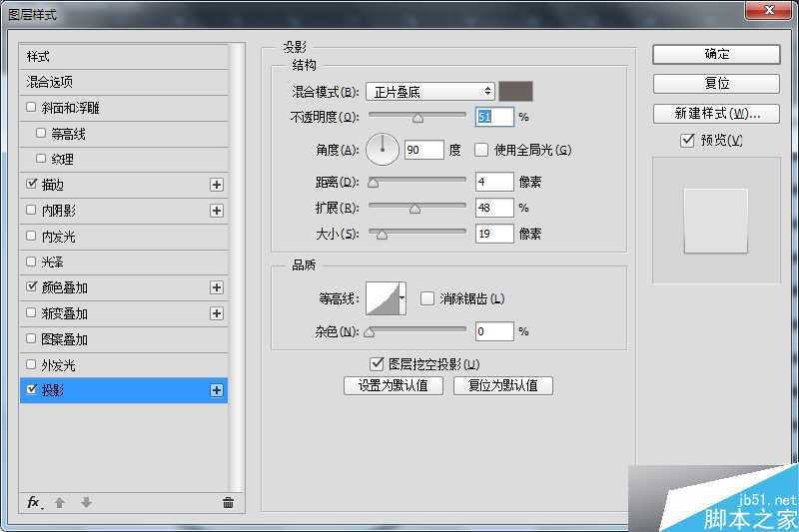Click the 新建样式(W)... button
The image size is (799, 532).
(716, 113)
